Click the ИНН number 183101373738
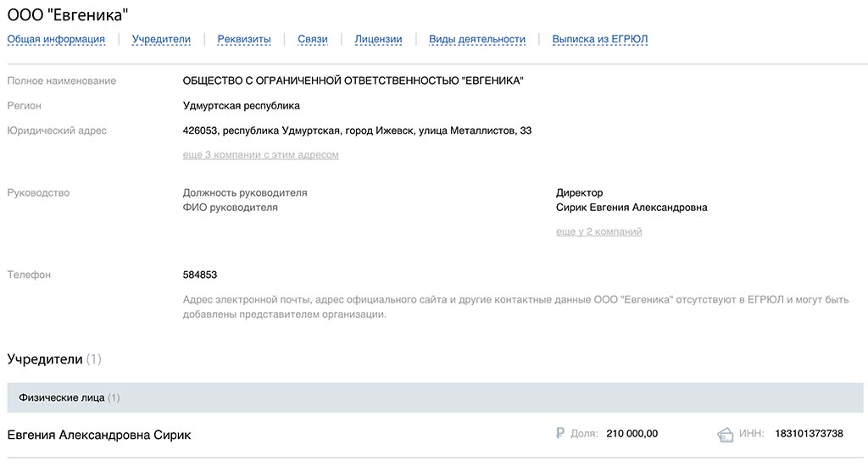 (x=809, y=434)
